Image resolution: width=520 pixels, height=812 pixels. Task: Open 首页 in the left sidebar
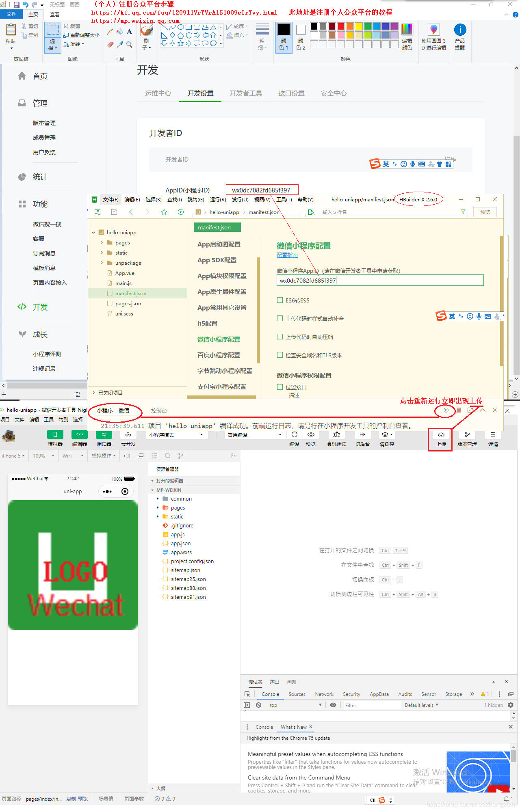[40, 76]
